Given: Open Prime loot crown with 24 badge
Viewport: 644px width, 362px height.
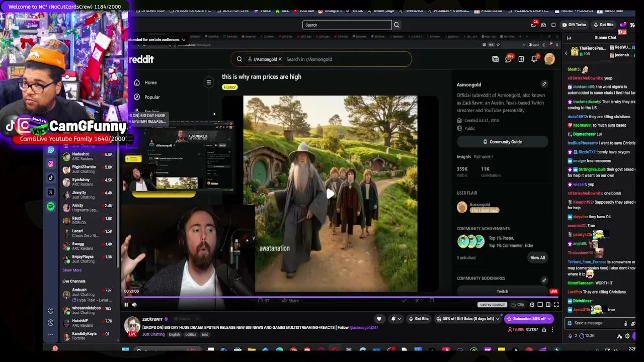Looking at the screenshot, I should pyautogui.click(x=533, y=25).
